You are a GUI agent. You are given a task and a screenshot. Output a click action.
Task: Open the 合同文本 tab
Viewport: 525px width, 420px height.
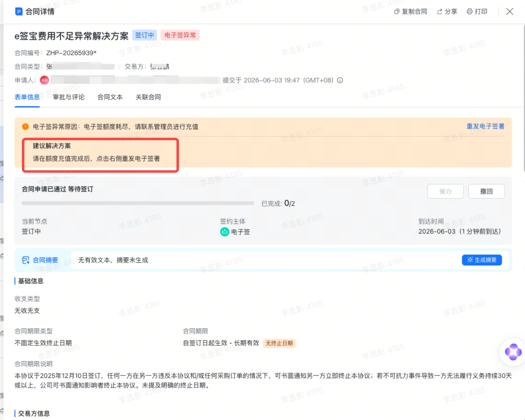tap(110, 97)
